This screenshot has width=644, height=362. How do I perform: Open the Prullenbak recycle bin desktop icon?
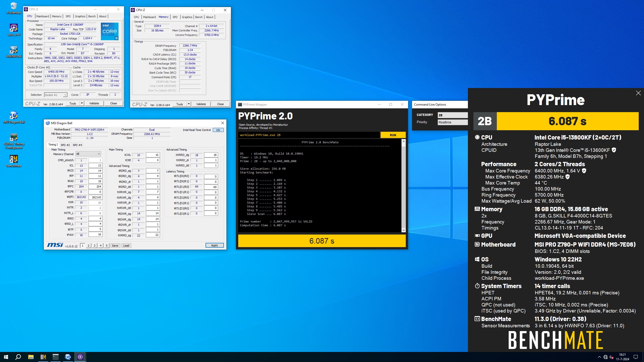pyautogui.click(x=14, y=8)
